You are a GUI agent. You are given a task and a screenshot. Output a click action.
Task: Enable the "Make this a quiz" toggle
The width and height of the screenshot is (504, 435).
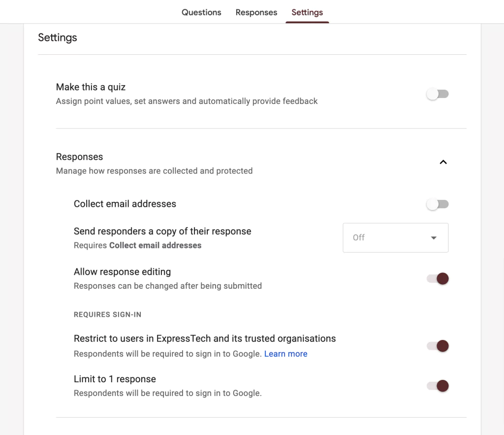click(x=438, y=94)
